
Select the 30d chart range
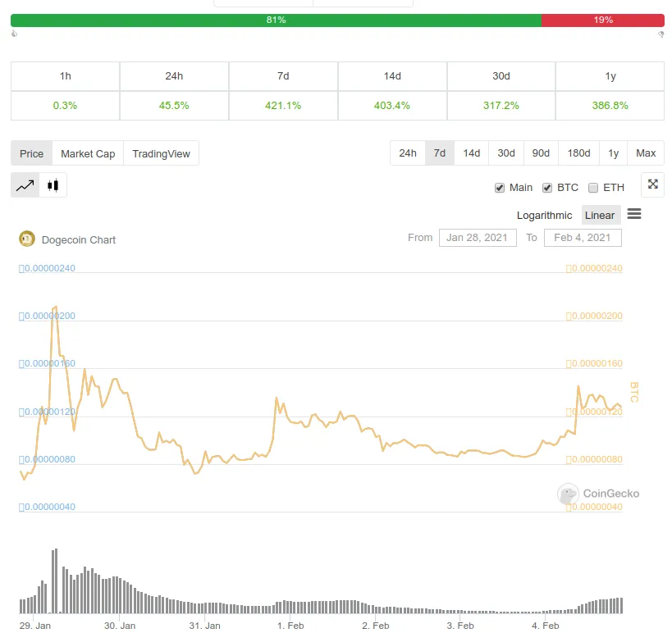(x=506, y=153)
